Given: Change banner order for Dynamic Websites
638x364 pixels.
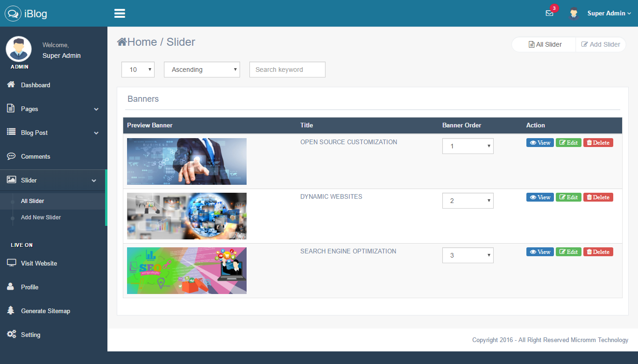Looking at the screenshot, I should (468, 201).
